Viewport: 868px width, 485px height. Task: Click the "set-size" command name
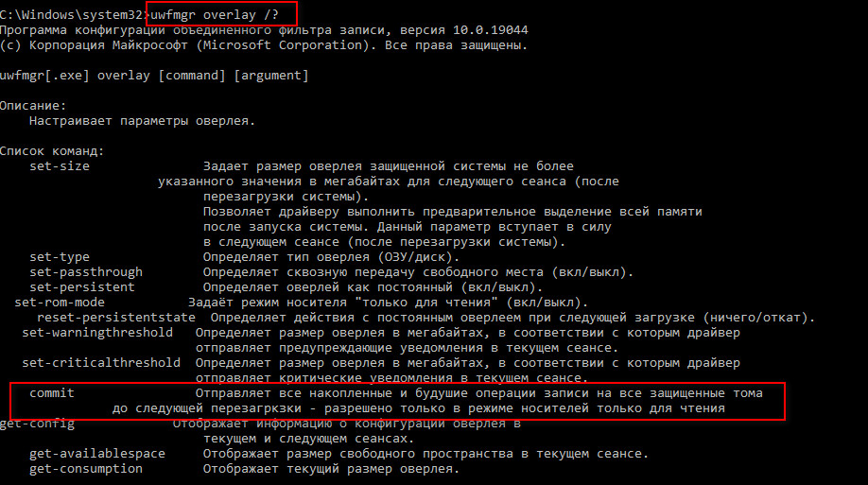tap(60, 166)
